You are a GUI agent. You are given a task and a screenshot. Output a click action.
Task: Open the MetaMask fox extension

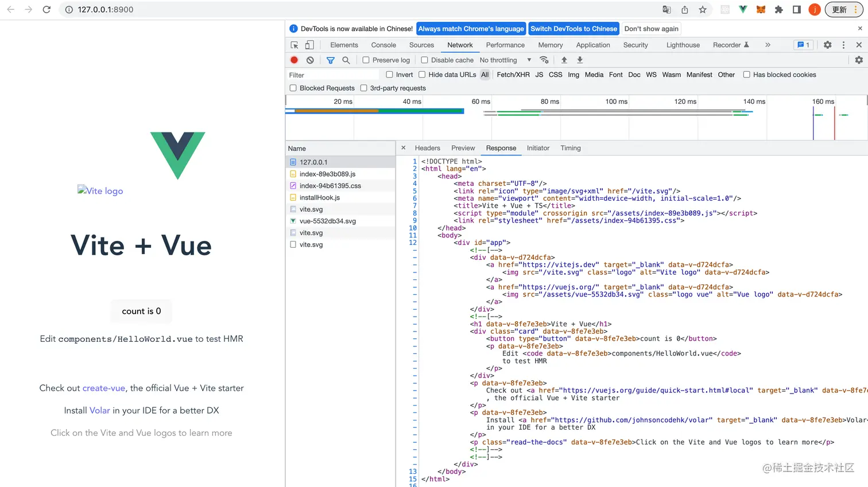pos(761,10)
